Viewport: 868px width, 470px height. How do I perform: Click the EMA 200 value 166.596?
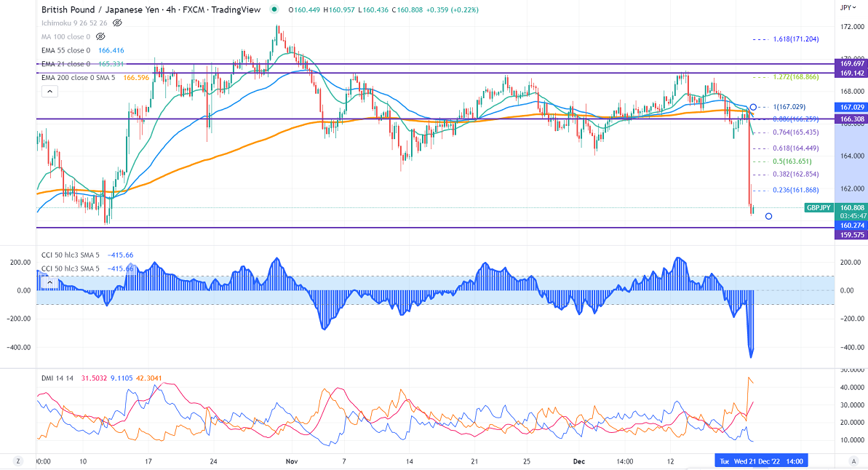pyautogui.click(x=136, y=78)
